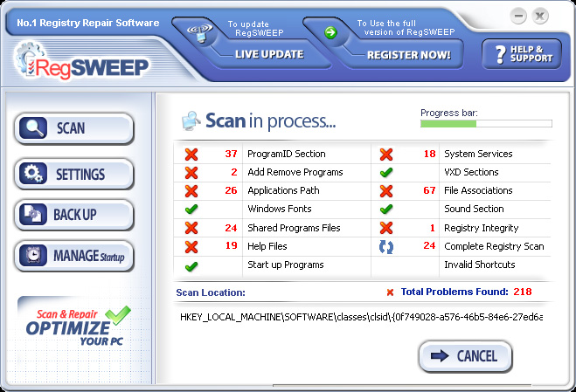Select ProgramID Section label

click(287, 154)
